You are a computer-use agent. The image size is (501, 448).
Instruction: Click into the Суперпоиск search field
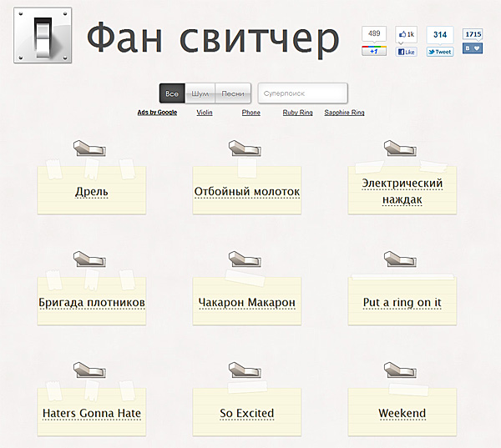point(302,93)
